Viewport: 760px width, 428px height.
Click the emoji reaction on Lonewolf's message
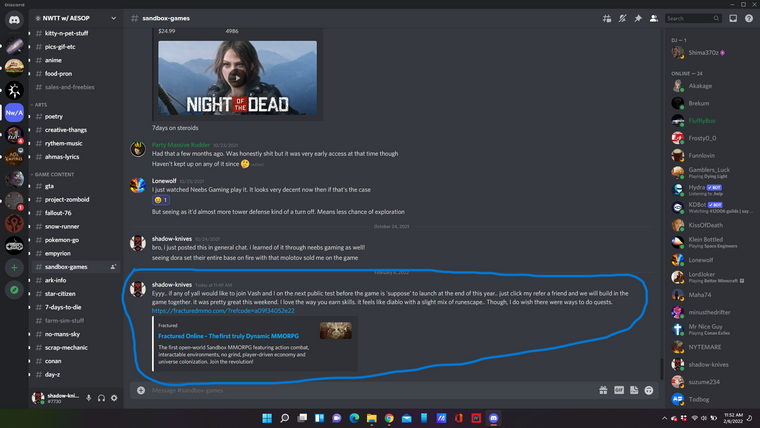pyautogui.click(x=161, y=200)
